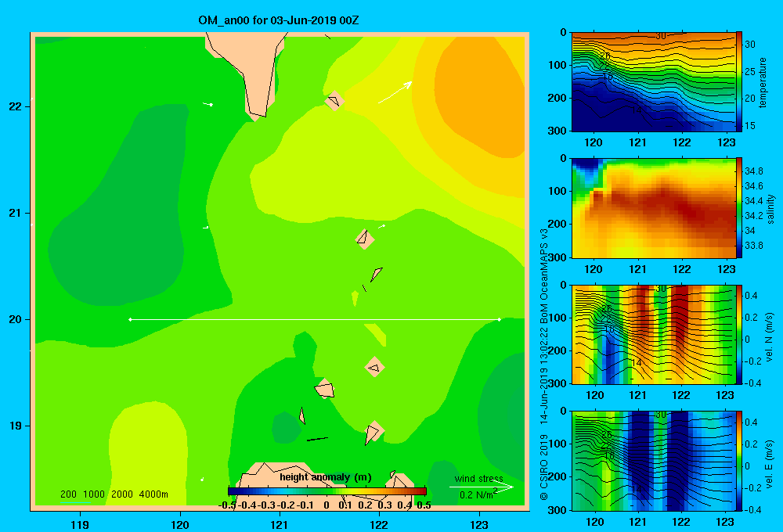The height and width of the screenshot is (532, 783).
Task: Click the '4000m' bathymetry legend value
Action: [x=153, y=494]
